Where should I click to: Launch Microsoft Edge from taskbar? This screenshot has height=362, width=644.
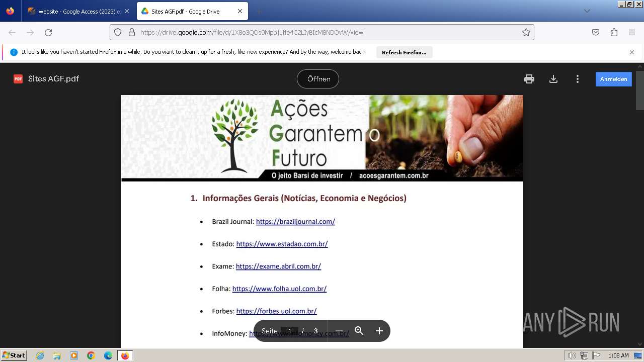[x=108, y=355]
